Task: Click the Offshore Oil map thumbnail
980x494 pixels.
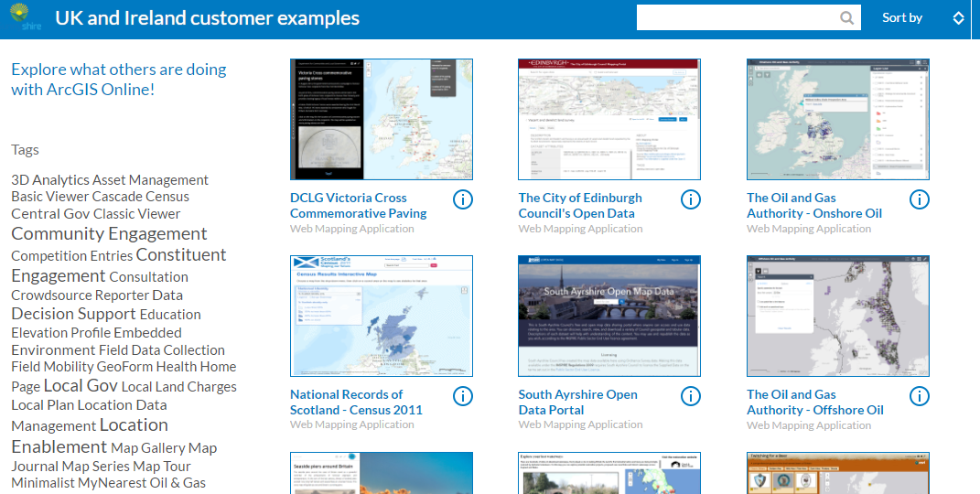Action: [x=838, y=316]
